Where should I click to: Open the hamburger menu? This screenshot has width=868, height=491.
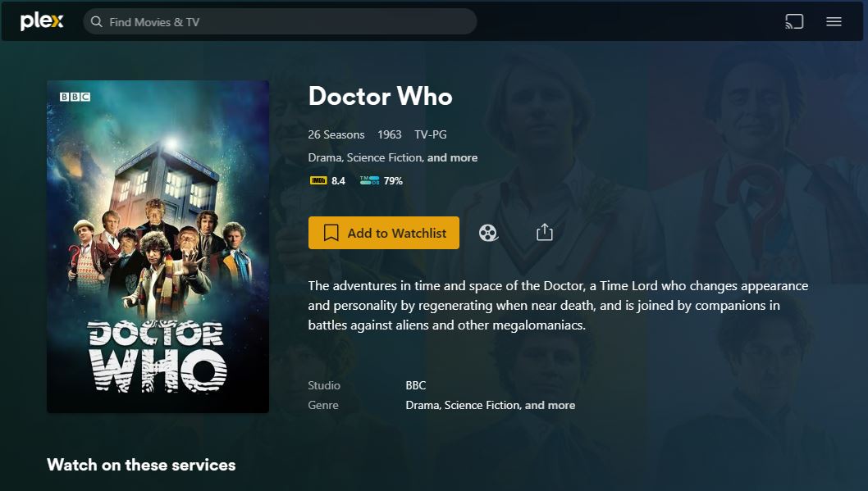[x=834, y=21]
